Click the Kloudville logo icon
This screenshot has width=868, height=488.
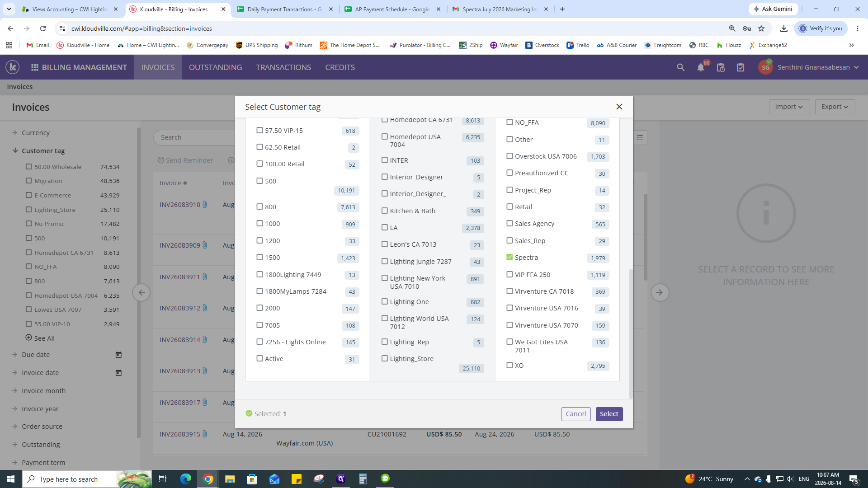click(x=13, y=67)
